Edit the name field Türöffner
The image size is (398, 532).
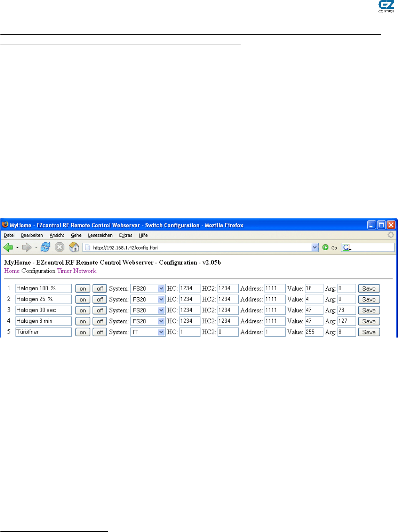coord(43,332)
